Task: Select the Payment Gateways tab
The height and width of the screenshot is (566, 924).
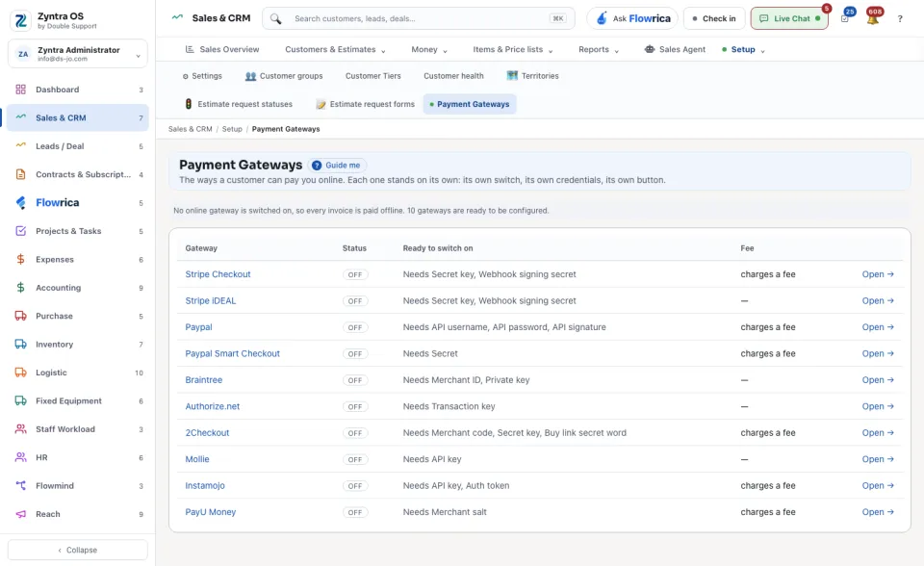Action: tap(470, 104)
